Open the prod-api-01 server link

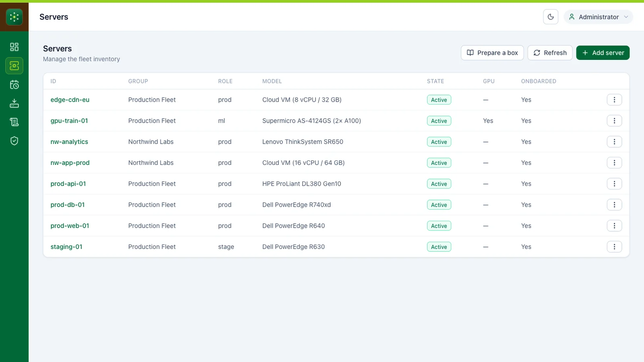(x=68, y=184)
